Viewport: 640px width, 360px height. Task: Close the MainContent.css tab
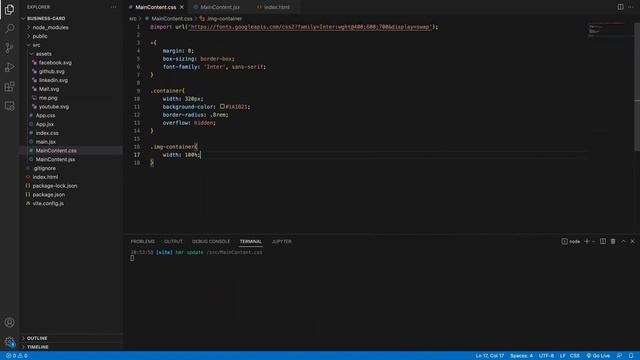click(182, 7)
